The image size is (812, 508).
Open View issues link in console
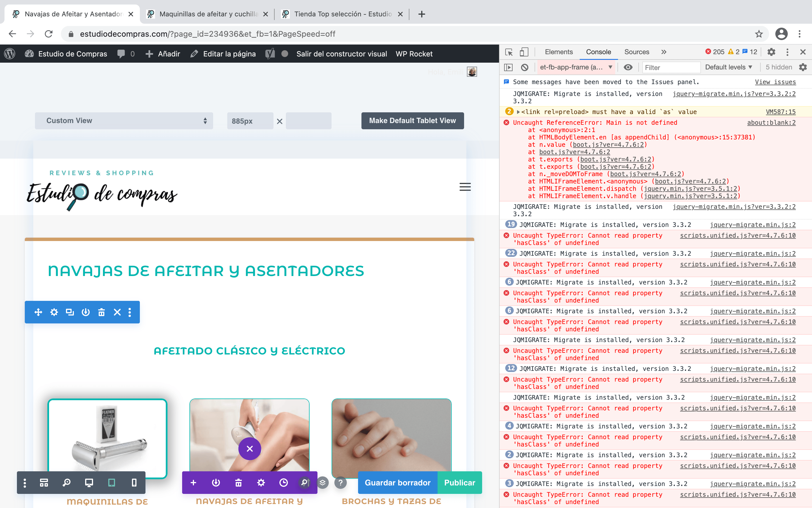pyautogui.click(x=775, y=82)
